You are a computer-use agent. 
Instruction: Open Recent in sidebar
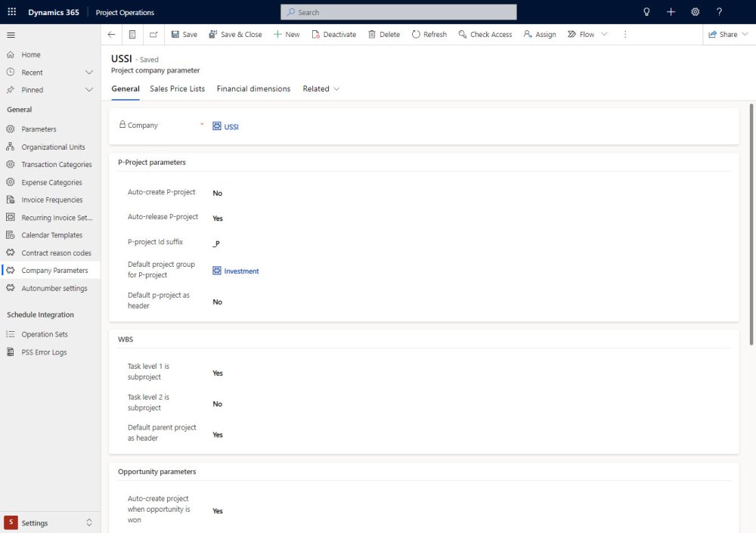[32, 73]
